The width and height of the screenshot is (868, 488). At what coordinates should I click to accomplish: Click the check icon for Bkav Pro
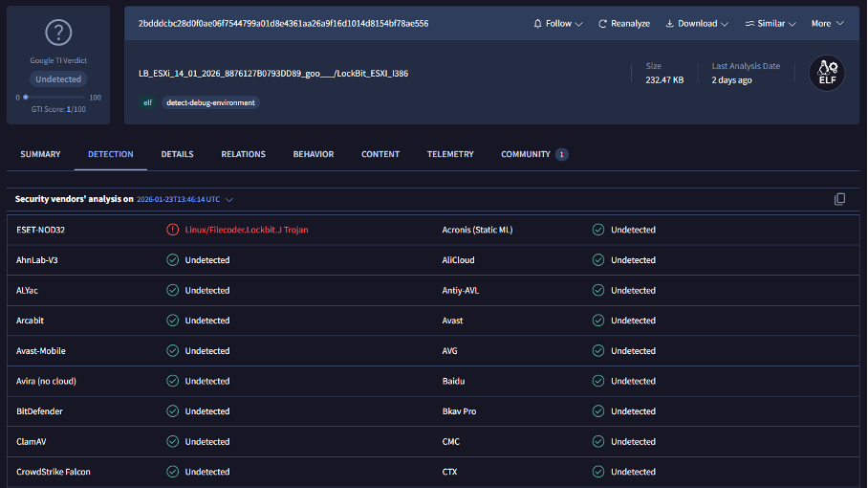[597, 411]
